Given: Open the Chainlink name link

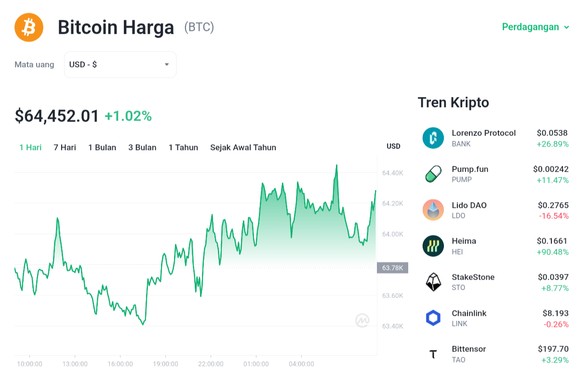Looking at the screenshot, I should point(469,313).
